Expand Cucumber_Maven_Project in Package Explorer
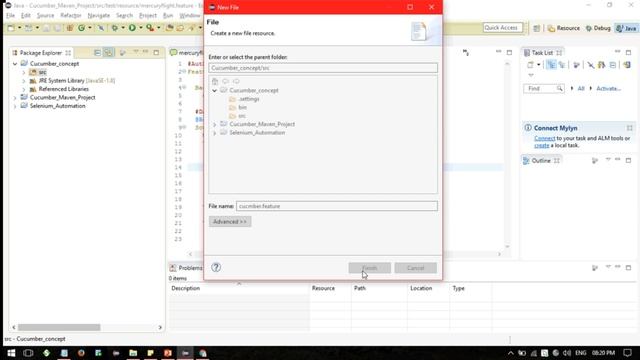The width and height of the screenshot is (640, 360). pos(15,98)
